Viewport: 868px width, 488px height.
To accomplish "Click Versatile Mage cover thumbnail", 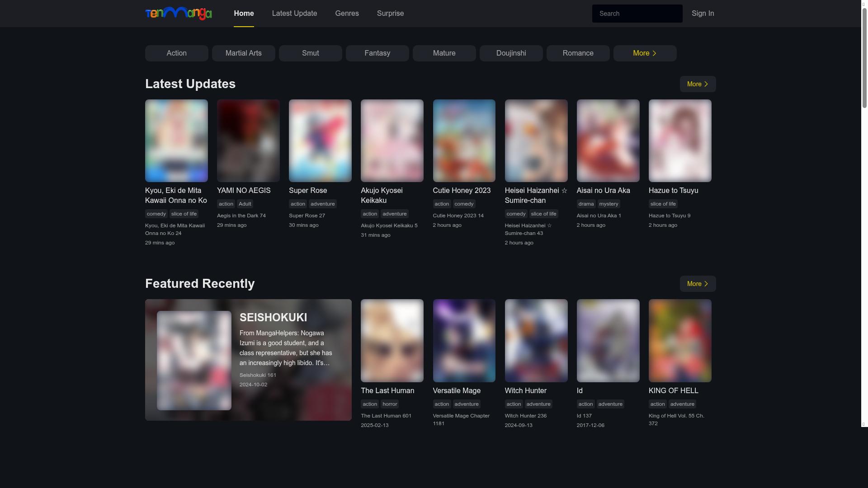I will tap(464, 340).
